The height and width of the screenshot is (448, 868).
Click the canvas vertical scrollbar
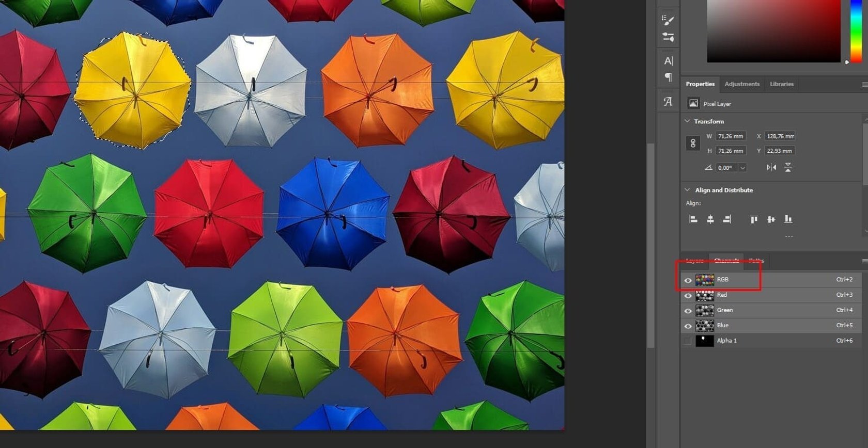(x=651, y=245)
